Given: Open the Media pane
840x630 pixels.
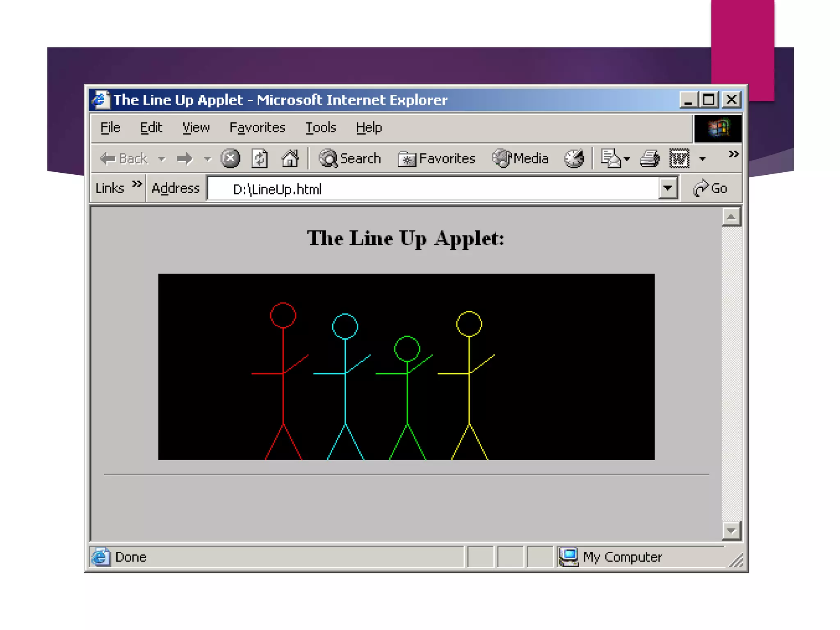Looking at the screenshot, I should click(520, 158).
